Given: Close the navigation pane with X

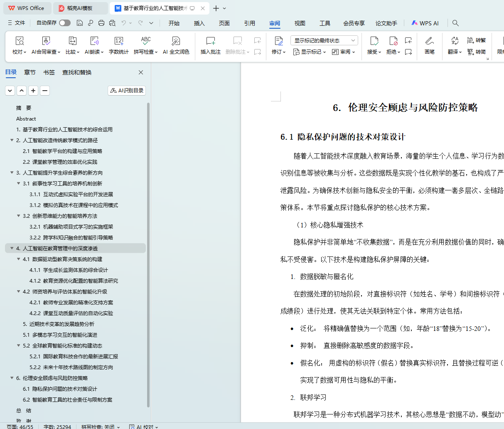Looking at the screenshot, I should 141,72.
